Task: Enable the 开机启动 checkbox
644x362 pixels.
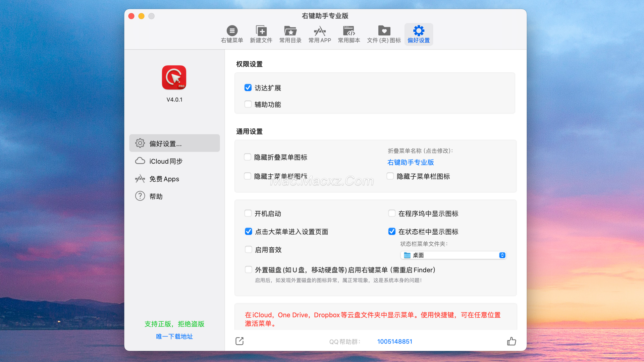Action: tap(248, 214)
